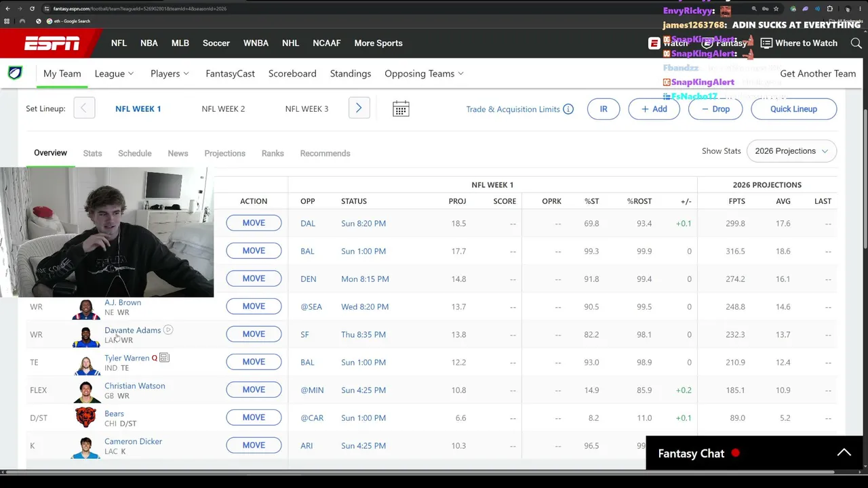Click MOVE for Tyler Warren

point(254,362)
